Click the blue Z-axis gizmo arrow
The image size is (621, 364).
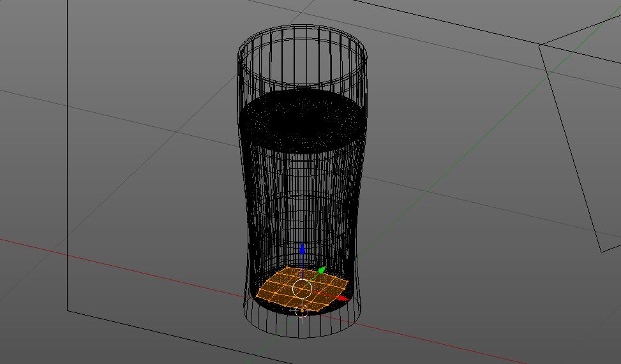tap(302, 249)
